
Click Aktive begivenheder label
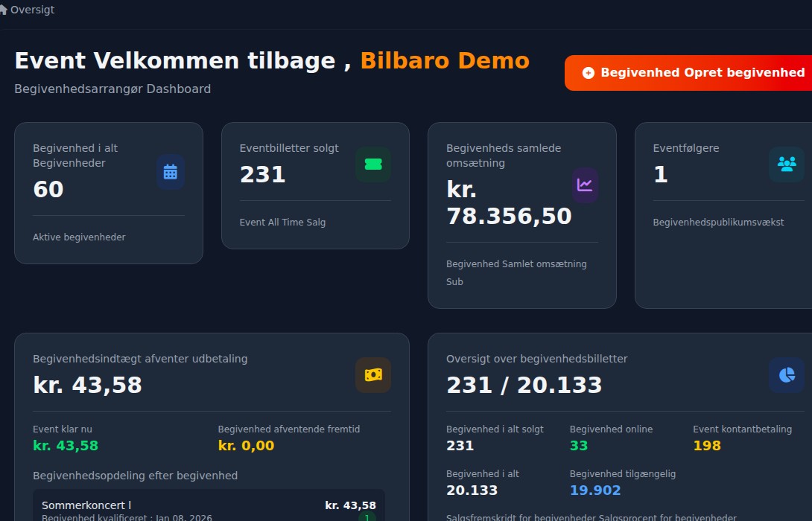tap(79, 237)
